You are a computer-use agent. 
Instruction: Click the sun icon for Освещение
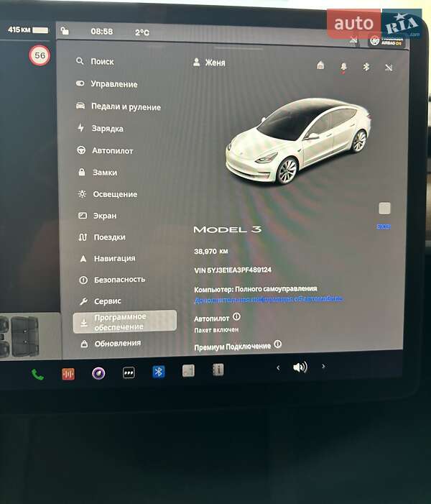coord(82,194)
